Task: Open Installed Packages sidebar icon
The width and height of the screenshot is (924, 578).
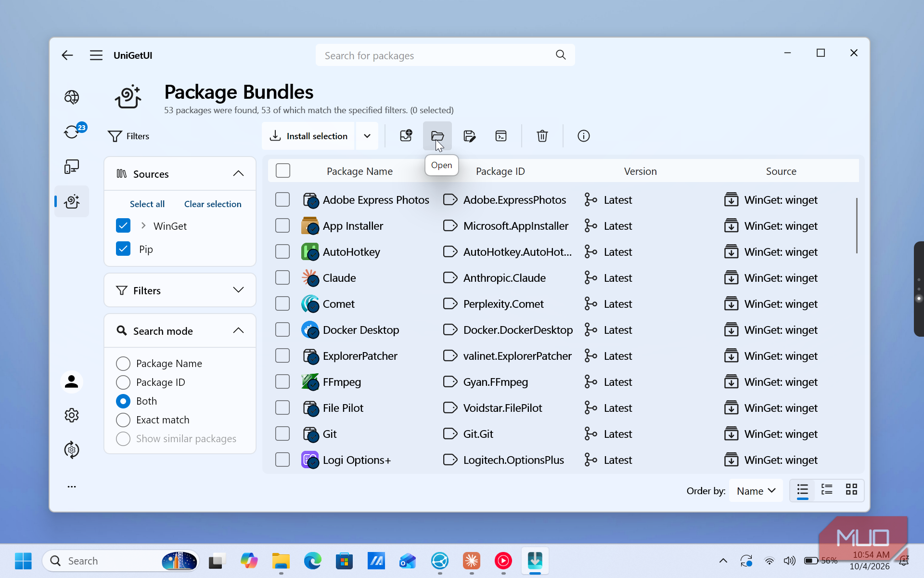Action: tap(72, 167)
